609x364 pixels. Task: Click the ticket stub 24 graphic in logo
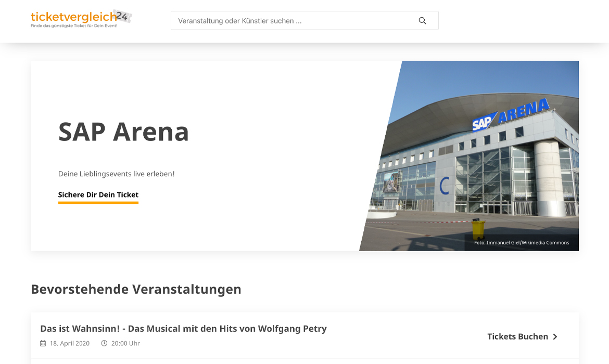tap(123, 16)
